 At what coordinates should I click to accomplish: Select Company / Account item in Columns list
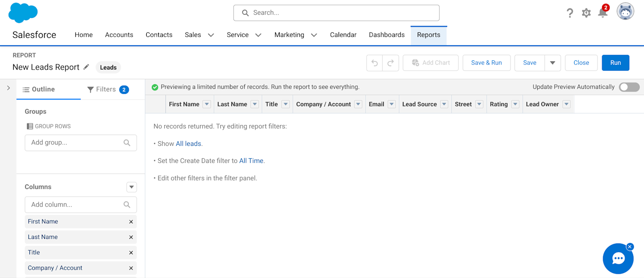click(x=80, y=268)
